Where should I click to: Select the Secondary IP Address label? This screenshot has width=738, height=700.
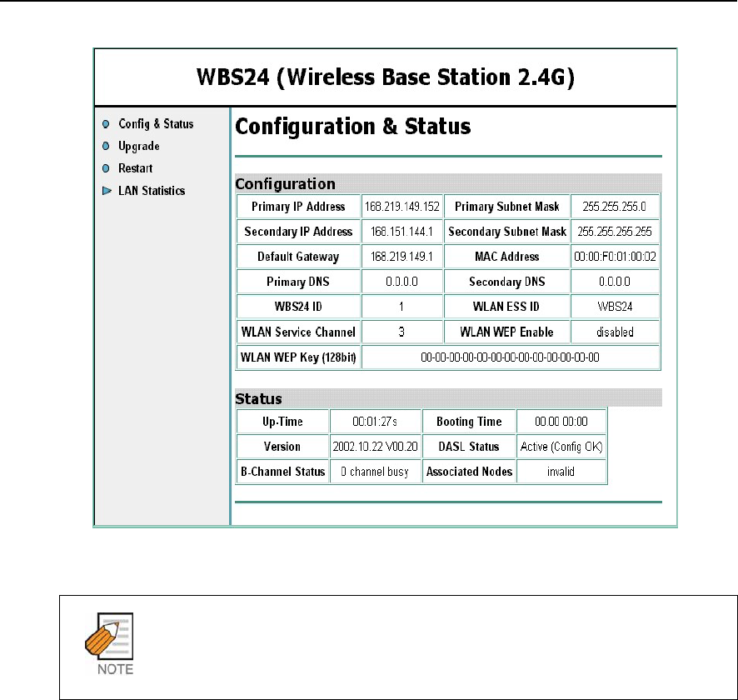[298, 232]
